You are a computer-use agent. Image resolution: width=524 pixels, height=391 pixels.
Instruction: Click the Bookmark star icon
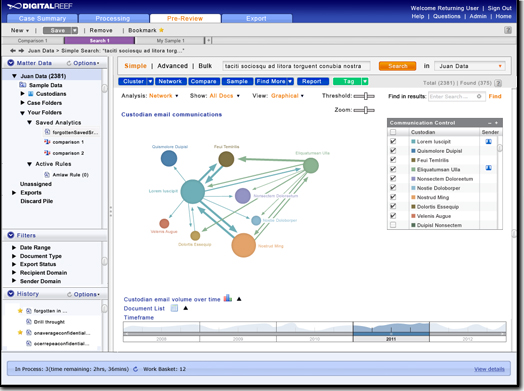[x=161, y=30]
